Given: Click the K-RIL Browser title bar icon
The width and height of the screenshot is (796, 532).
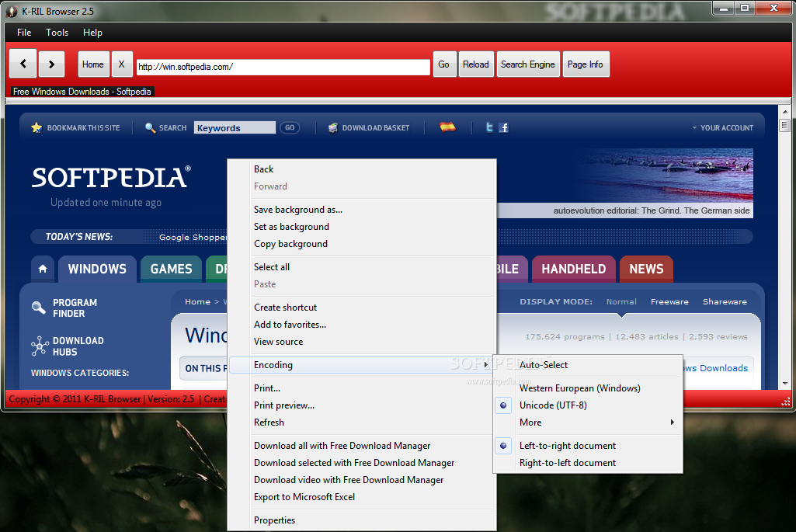Looking at the screenshot, I should pyautogui.click(x=11, y=11).
